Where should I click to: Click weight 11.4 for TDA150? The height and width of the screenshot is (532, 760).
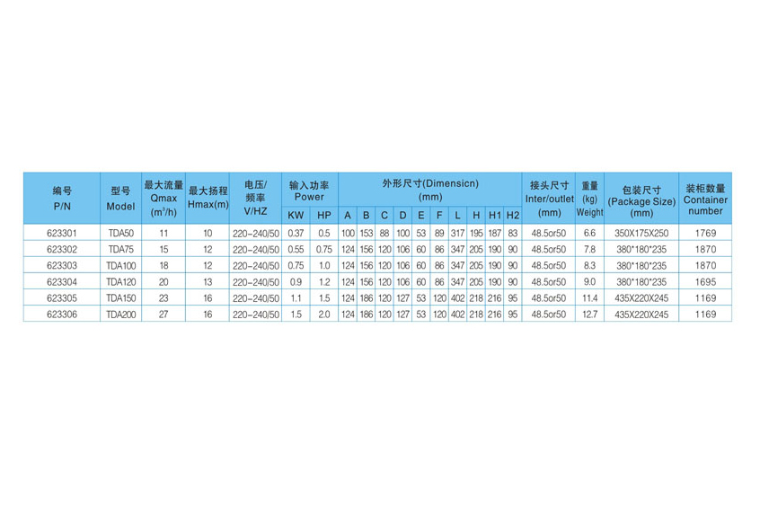[x=590, y=298]
